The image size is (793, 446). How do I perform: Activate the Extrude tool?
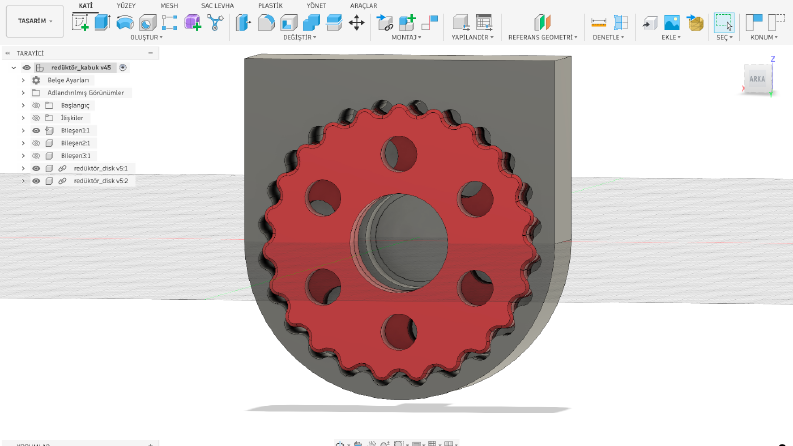pos(103,22)
